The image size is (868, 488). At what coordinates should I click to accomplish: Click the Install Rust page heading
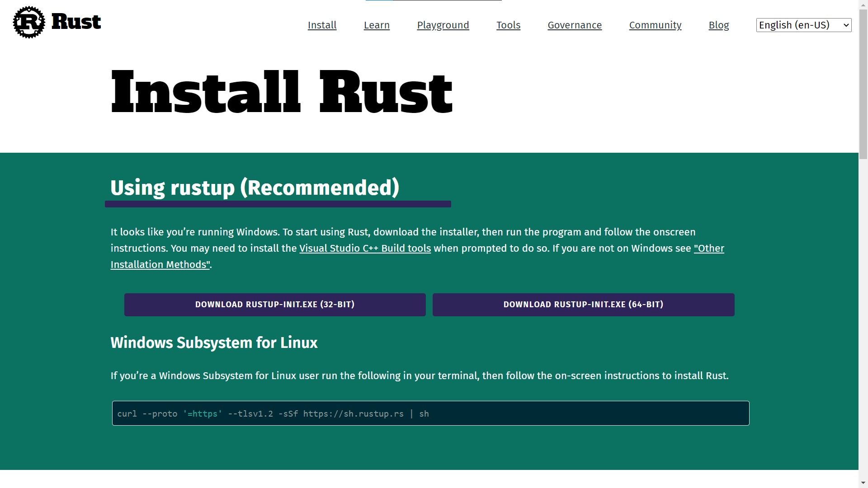[x=282, y=92]
